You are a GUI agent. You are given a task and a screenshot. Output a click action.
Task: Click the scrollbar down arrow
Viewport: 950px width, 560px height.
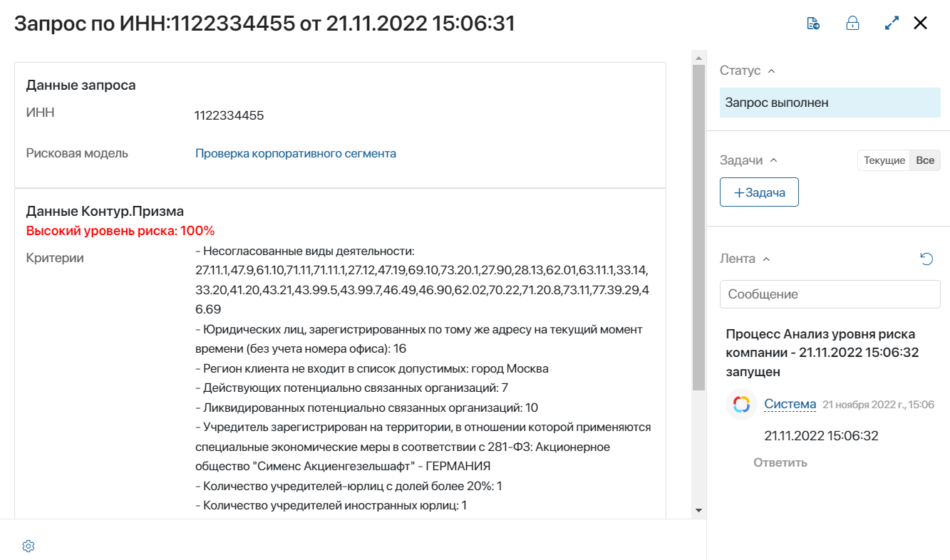click(x=698, y=510)
